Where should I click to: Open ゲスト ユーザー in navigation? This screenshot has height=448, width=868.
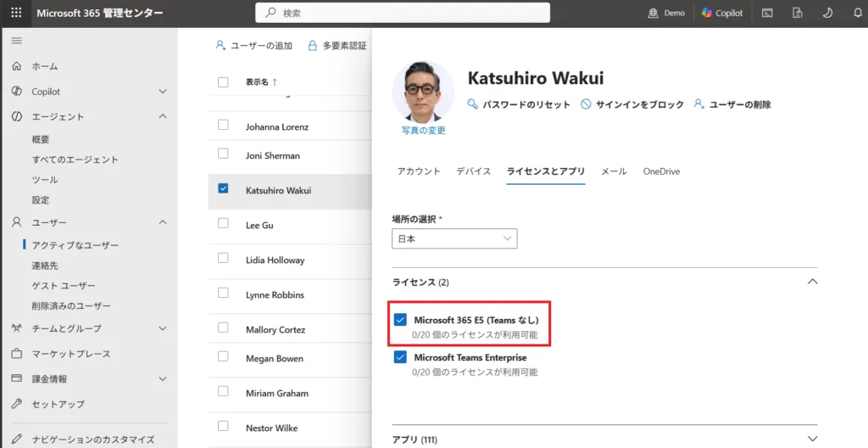64,286
